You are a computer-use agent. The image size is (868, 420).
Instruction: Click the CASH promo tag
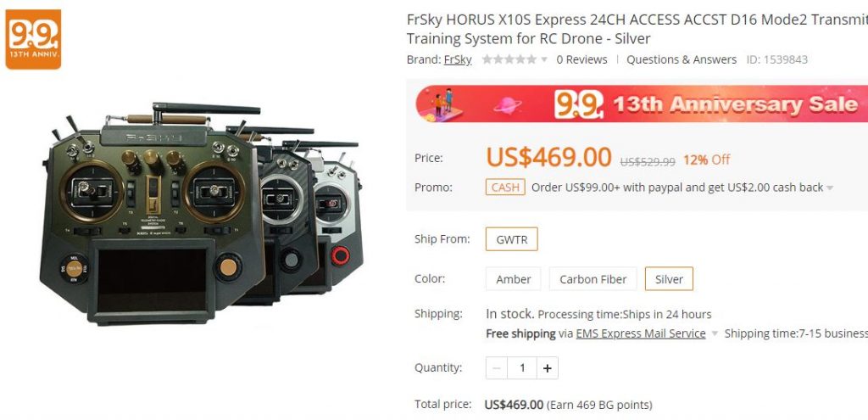[x=505, y=188]
